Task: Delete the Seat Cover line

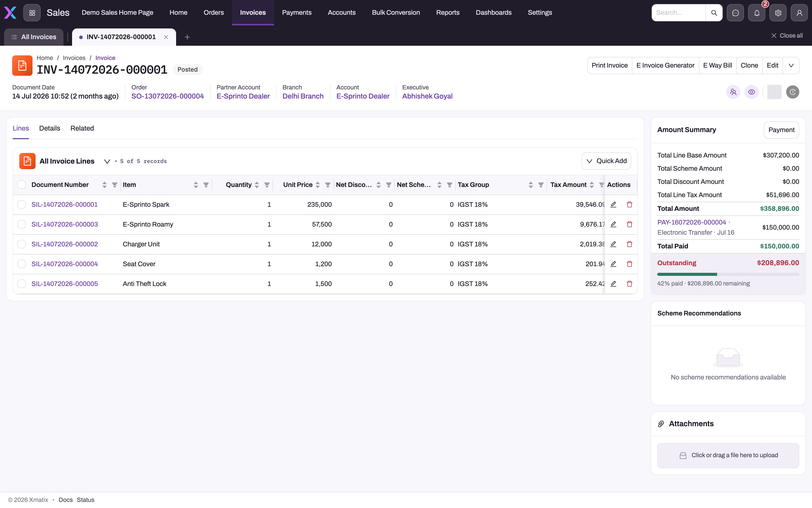Action: coord(630,264)
